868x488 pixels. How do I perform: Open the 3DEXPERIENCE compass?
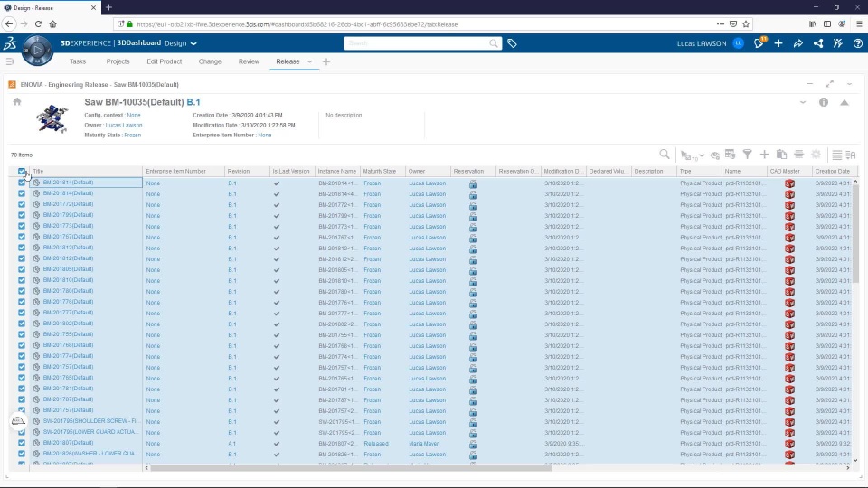(37, 51)
